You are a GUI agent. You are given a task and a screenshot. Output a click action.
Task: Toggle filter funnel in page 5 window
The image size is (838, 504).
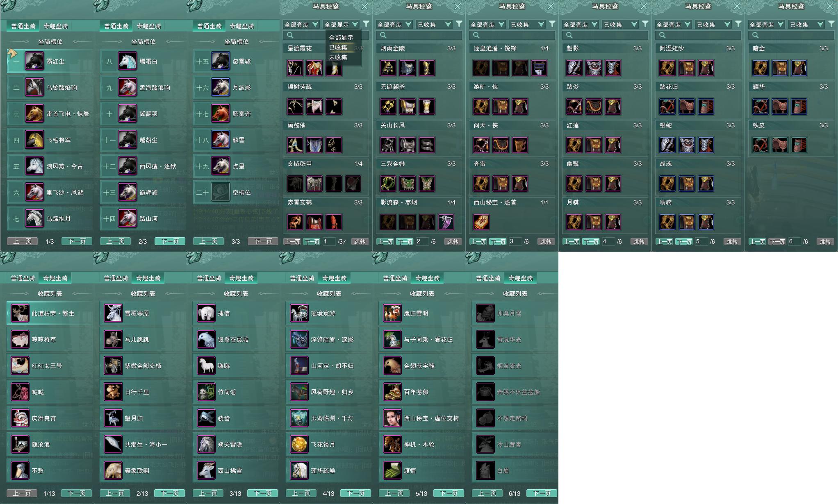(x=738, y=24)
